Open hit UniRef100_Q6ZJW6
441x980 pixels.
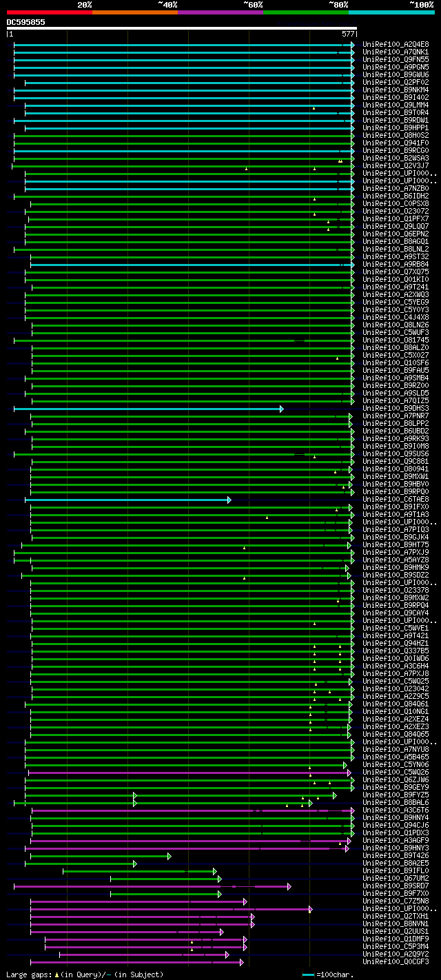[396, 779]
